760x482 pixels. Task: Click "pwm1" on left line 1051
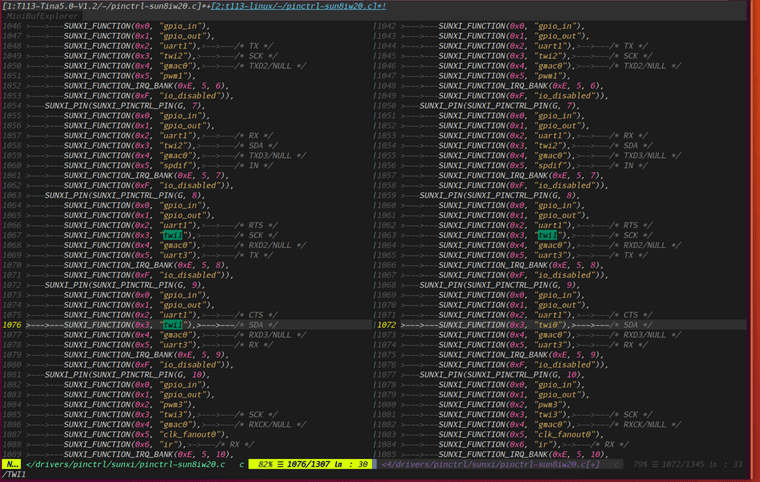[173, 76]
